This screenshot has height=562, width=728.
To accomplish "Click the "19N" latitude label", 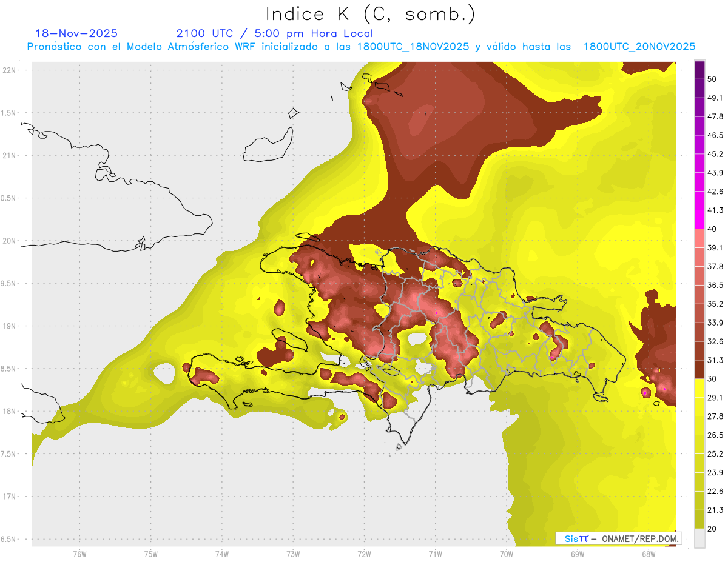I will (x=9, y=326).
